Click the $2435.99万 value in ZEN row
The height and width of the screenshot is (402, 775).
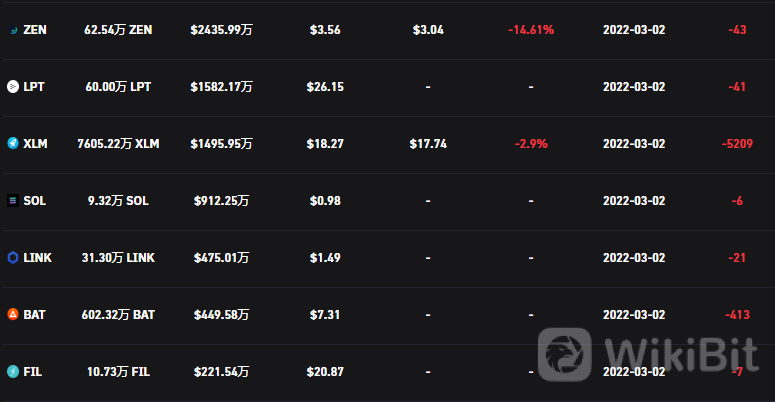[x=221, y=30]
